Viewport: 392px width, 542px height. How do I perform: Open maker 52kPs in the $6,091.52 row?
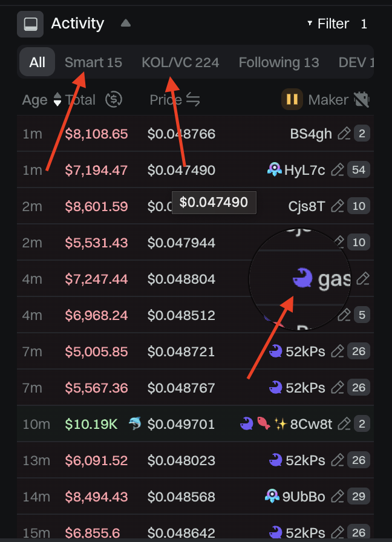tap(305, 460)
